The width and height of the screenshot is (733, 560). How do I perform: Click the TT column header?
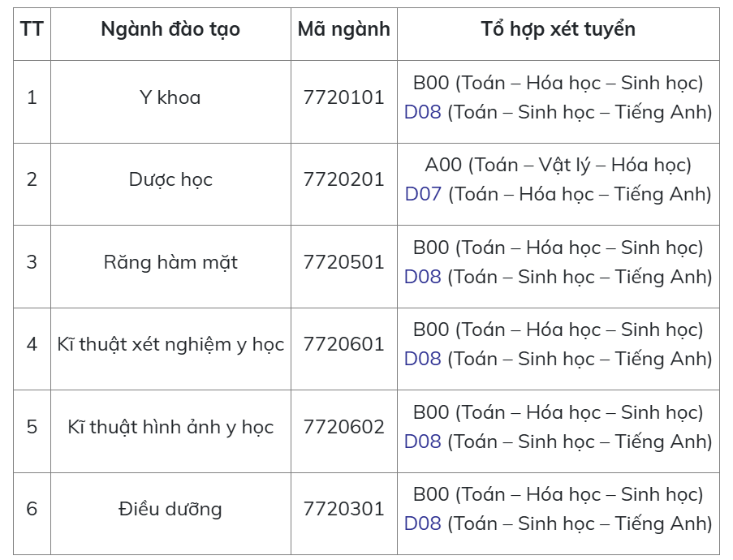[32, 30]
